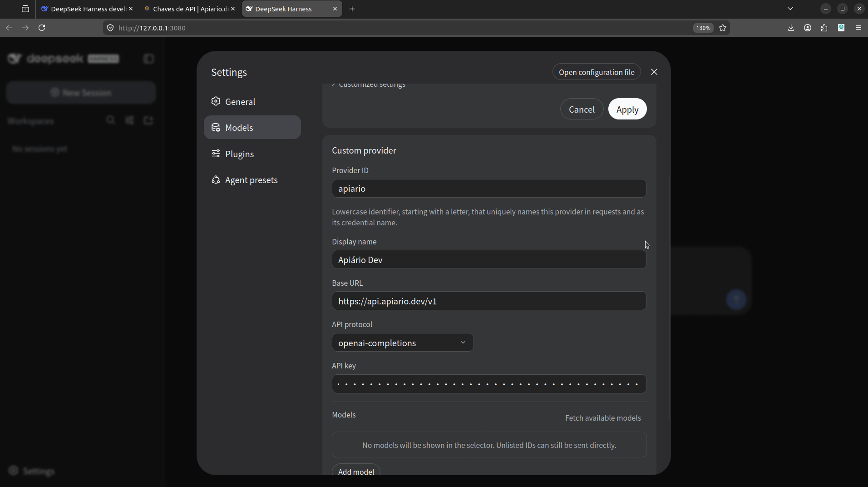Viewport: 868px width, 487px height.
Task: Close the Settings dialog with X
Action: pos(654,72)
